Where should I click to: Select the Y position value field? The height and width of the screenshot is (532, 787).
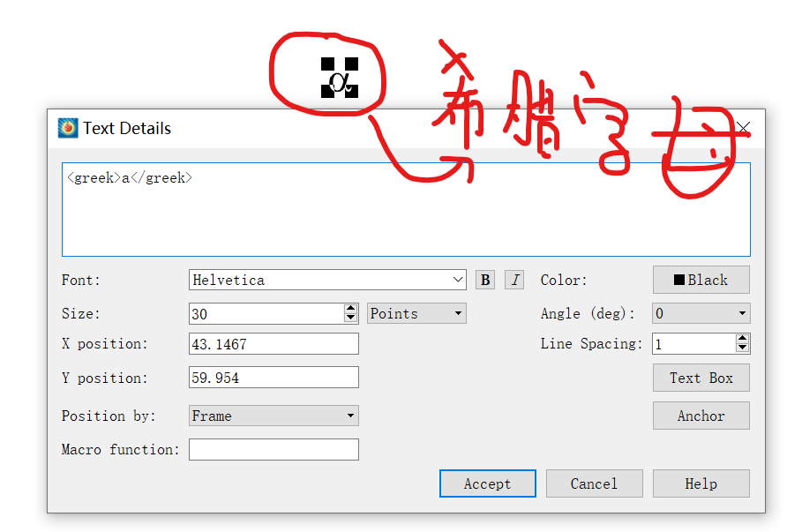coord(274,377)
